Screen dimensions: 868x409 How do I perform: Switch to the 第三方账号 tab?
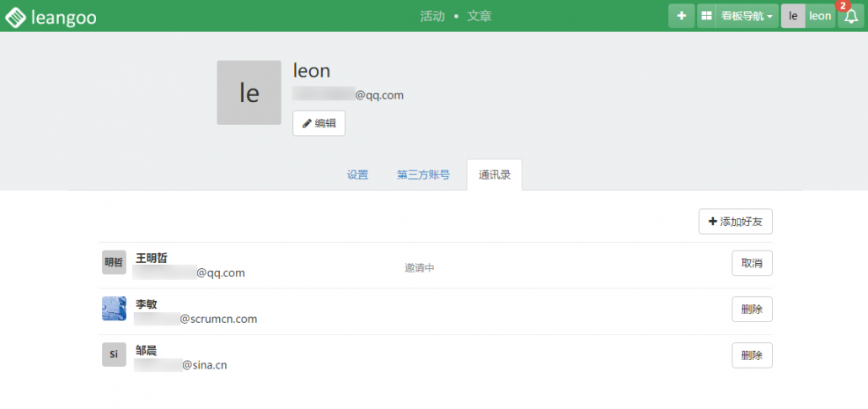tap(423, 175)
